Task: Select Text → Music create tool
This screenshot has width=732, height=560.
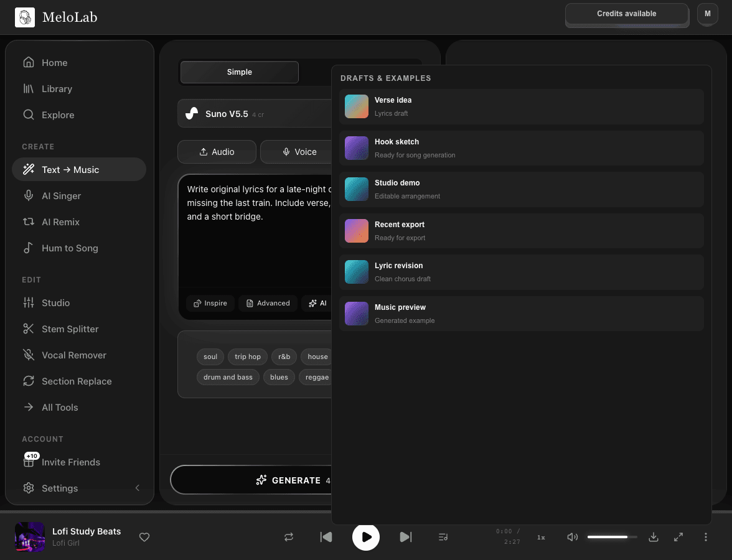Action: [x=79, y=169]
